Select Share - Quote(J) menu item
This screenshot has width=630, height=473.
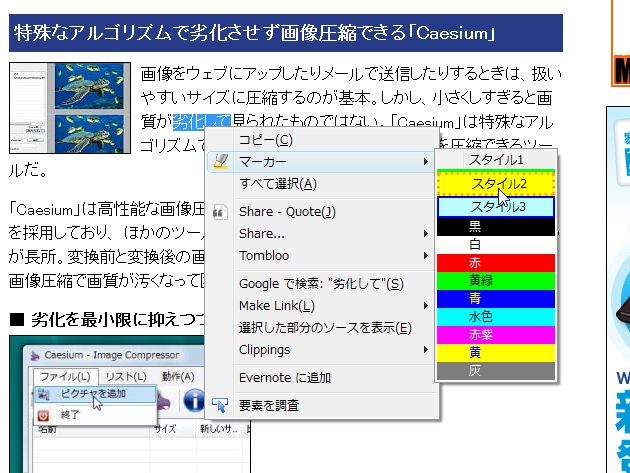coord(321,212)
